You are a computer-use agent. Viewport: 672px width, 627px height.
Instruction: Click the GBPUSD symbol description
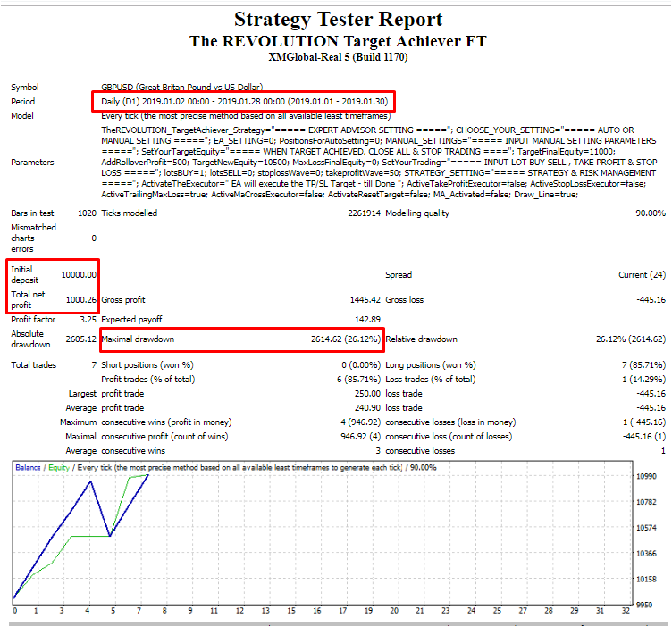182,87
